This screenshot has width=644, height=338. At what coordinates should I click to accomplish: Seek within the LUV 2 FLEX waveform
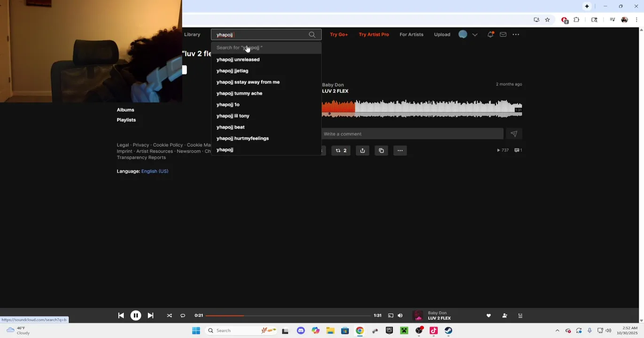click(422, 109)
